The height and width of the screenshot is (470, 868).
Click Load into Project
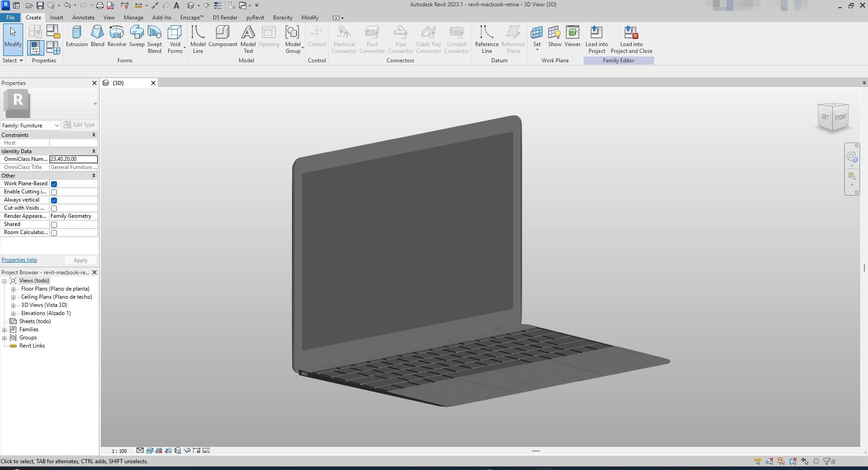click(597, 39)
